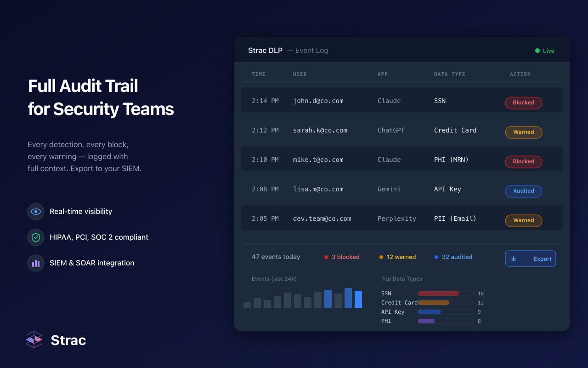
Task: Click the Strac cube logo icon
Action: 34,339
